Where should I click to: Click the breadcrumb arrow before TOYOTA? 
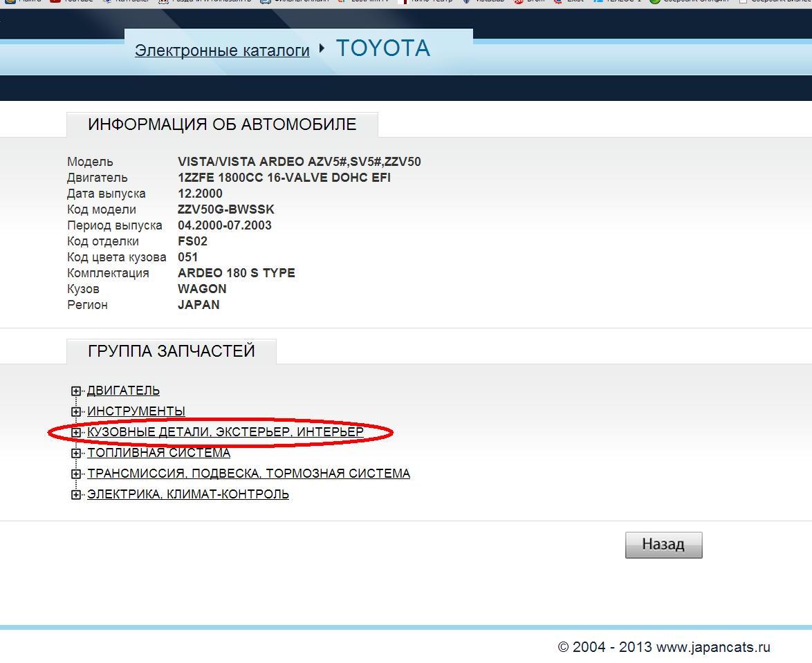pos(322,48)
